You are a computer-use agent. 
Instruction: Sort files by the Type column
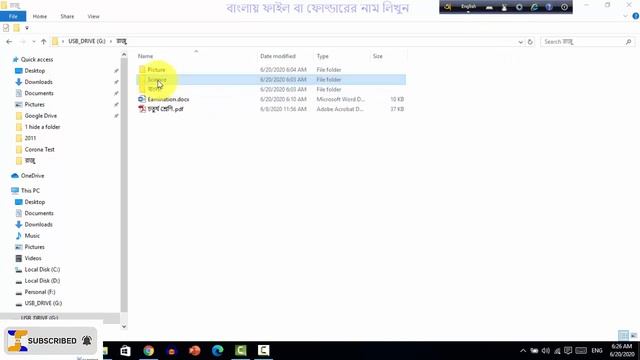click(x=322, y=56)
